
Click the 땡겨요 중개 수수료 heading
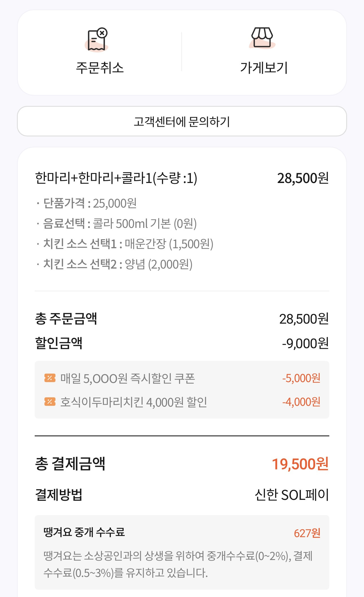[84, 532]
